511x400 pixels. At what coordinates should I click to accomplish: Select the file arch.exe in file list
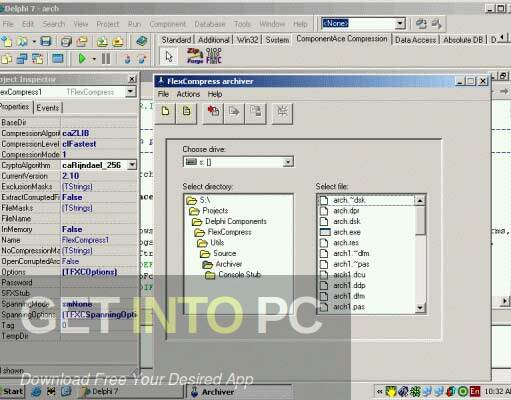[x=347, y=232]
